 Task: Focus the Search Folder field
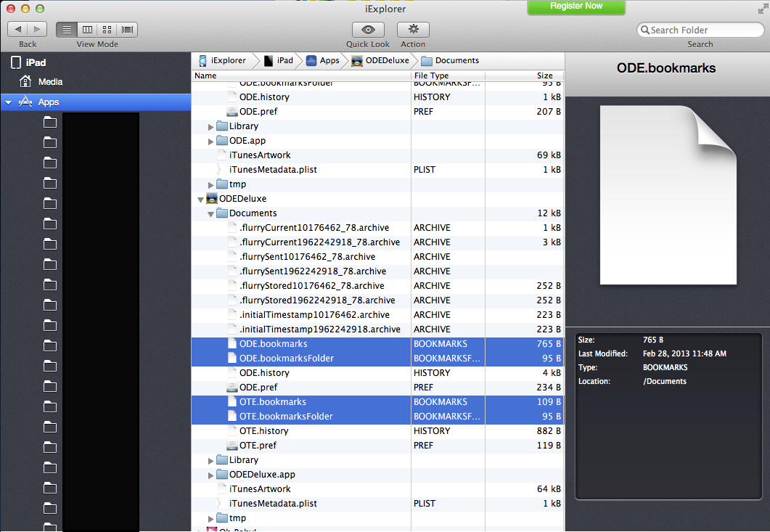pos(700,30)
